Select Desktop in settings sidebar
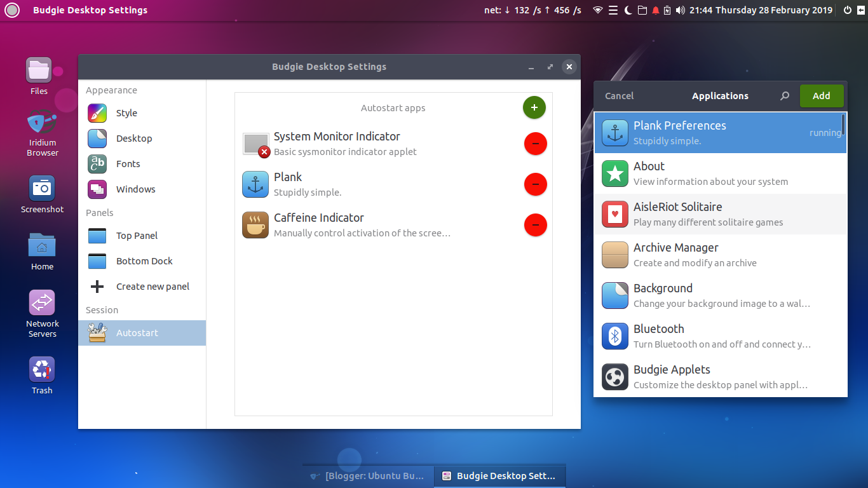868x488 pixels. 142,139
